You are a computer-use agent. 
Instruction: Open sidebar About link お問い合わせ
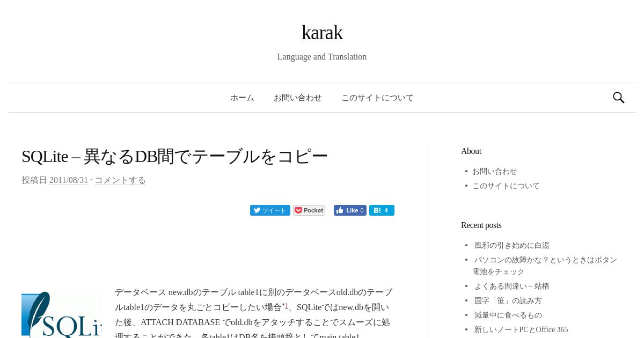[495, 172]
